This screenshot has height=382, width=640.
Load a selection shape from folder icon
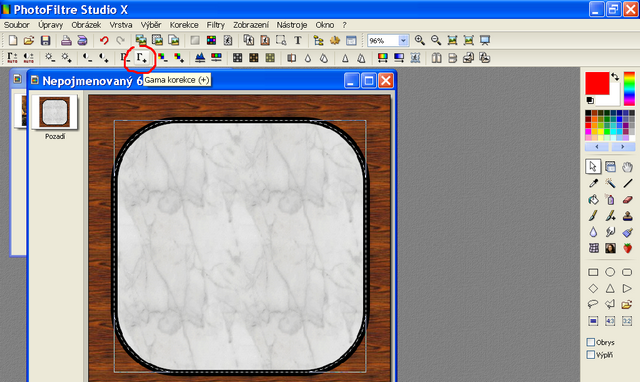(627, 304)
